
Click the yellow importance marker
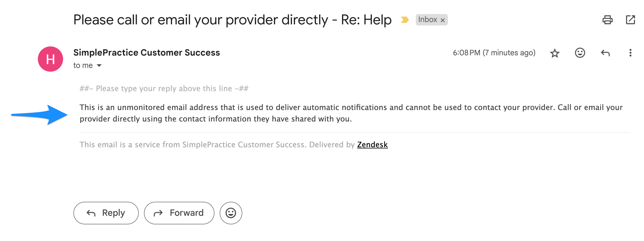[x=405, y=20]
